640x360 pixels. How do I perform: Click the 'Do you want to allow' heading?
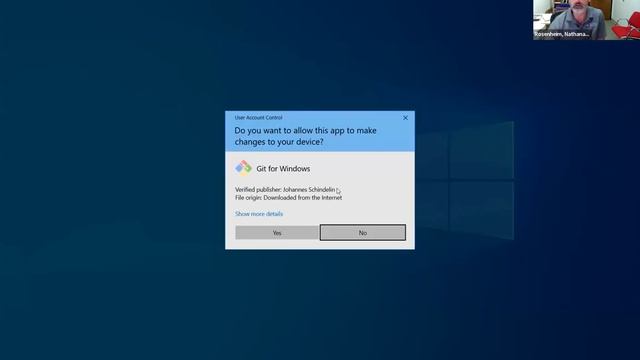coord(305,136)
